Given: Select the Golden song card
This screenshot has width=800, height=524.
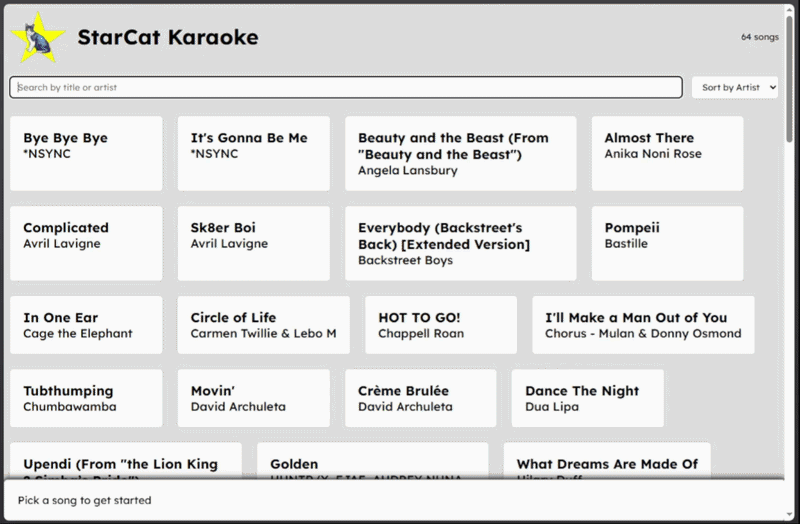Looking at the screenshot, I should (372, 461).
